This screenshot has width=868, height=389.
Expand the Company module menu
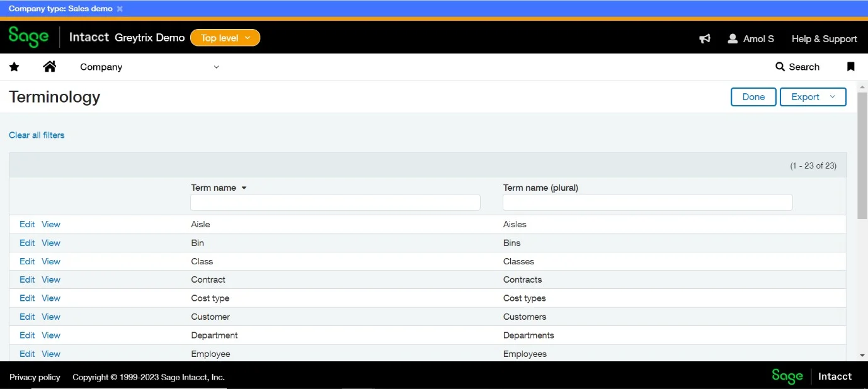pos(149,67)
